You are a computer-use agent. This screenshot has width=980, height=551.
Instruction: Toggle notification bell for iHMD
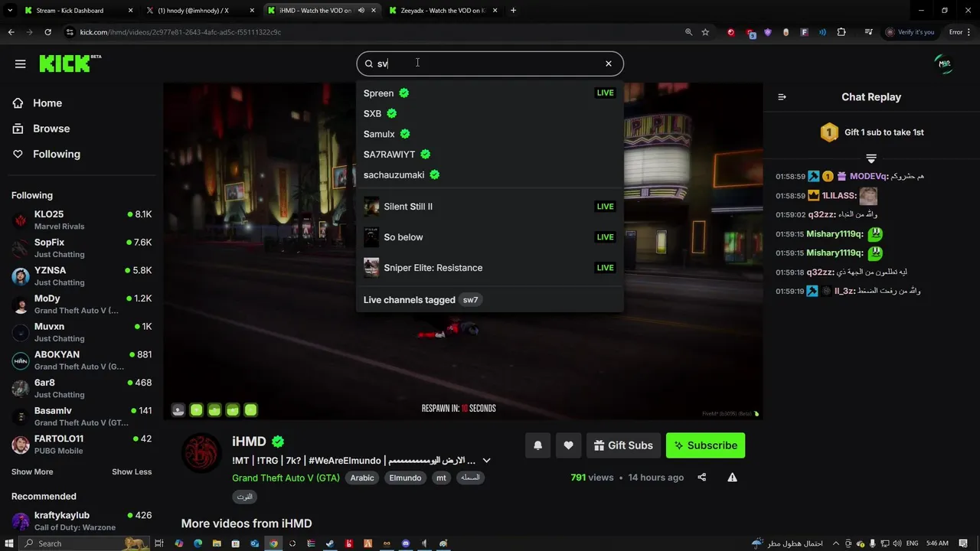coord(538,445)
